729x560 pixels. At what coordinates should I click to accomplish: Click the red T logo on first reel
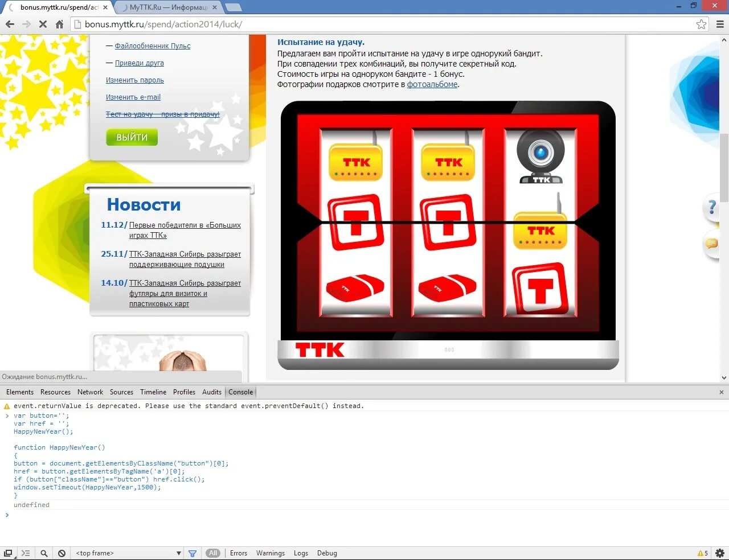pyautogui.click(x=356, y=222)
